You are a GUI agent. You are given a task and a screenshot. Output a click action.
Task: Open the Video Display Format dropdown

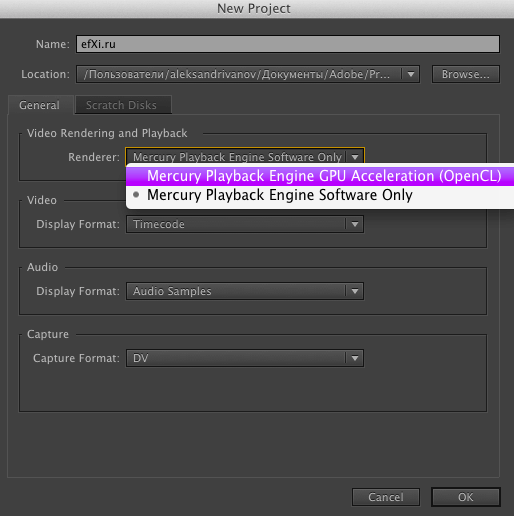pyautogui.click(x=245, y=224)
